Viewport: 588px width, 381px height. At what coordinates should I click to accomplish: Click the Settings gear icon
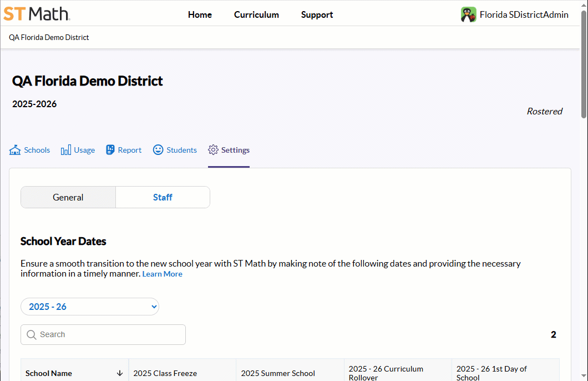[x=212, y=149]
